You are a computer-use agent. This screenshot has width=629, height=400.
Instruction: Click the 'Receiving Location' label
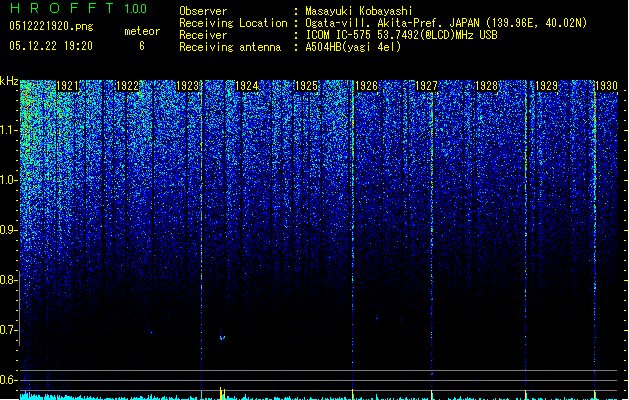click(233, 23)
